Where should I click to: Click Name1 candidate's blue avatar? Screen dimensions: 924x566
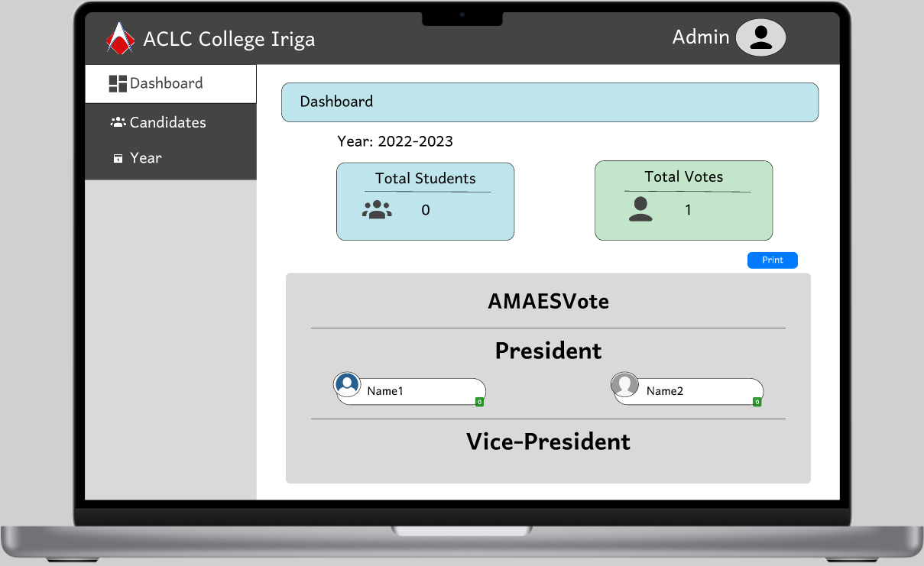click(x=347, y=384)
